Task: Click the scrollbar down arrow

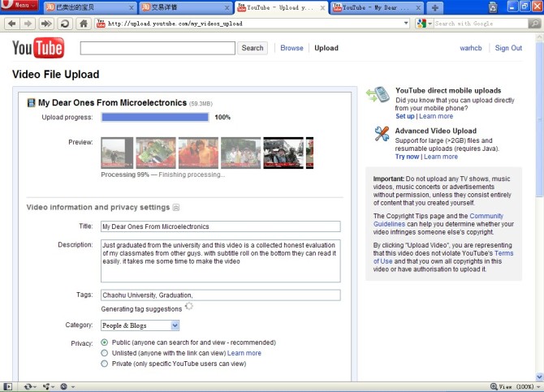Action: click(x=539, y=377)
